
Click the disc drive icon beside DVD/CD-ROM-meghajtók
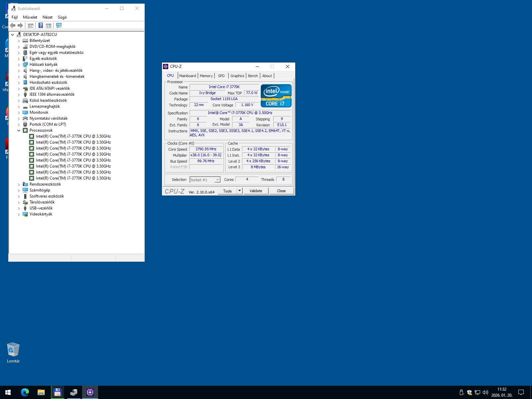click(x=25, y=47)
